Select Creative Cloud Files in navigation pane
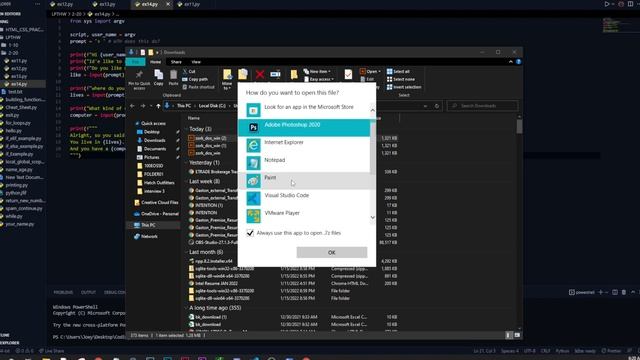640x360 pixels. pos(156,202)
